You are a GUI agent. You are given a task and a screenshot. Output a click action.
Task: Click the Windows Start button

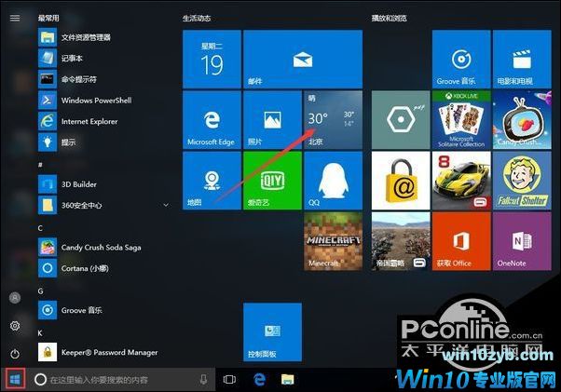pos(14,380)
